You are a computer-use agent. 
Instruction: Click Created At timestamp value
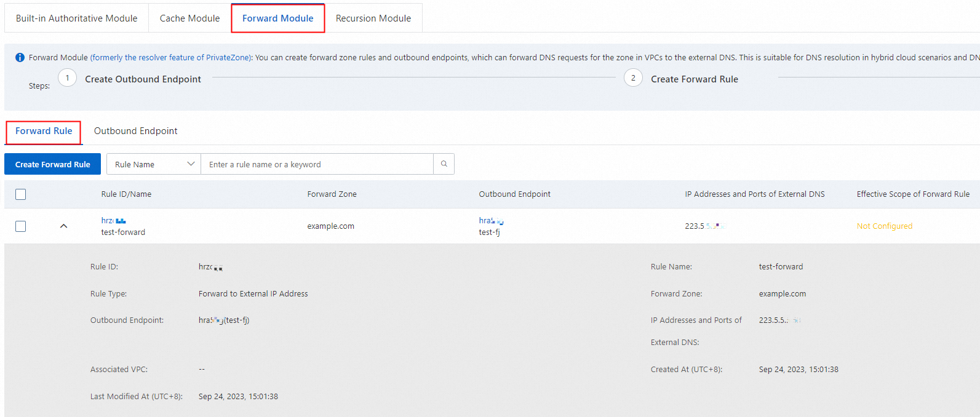tap(799, 370)
